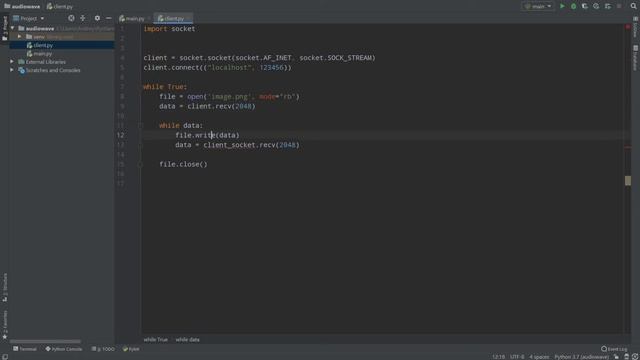Open the Project tool window side tab
This screenshot has width=640, height=360.
coord(4,29)
